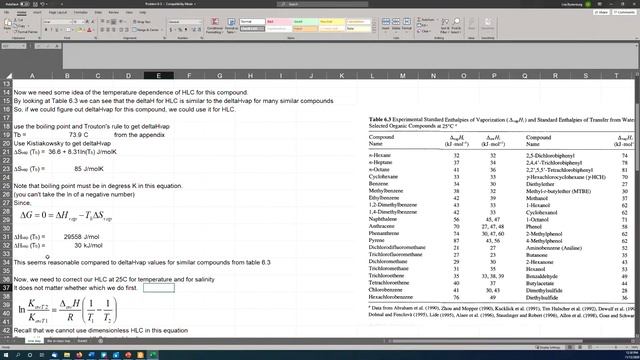Open Sort & Filter menu
The height and width of the screenshot is (360, 640).
point(445,25)
